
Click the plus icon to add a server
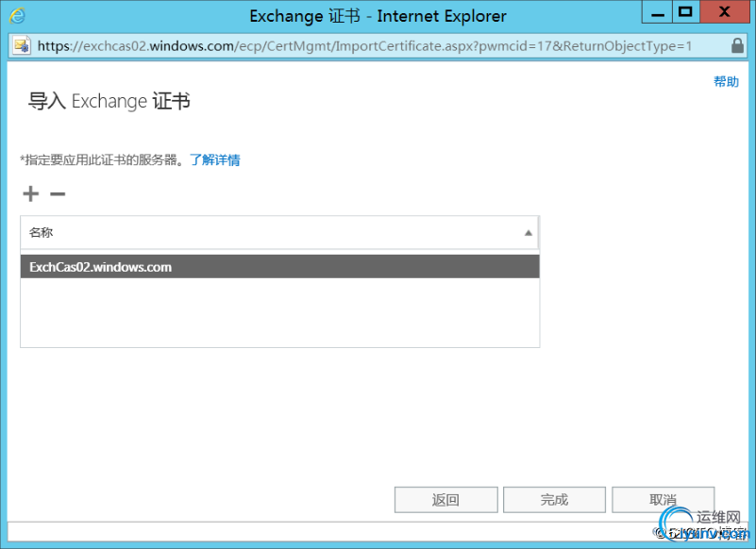click(x=31, y=193)
